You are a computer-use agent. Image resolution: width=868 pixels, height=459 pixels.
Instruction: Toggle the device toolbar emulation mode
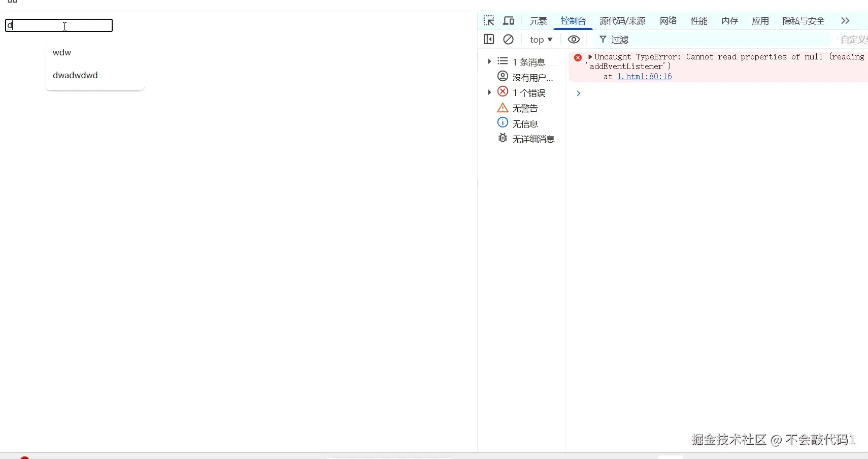point(509,20)
